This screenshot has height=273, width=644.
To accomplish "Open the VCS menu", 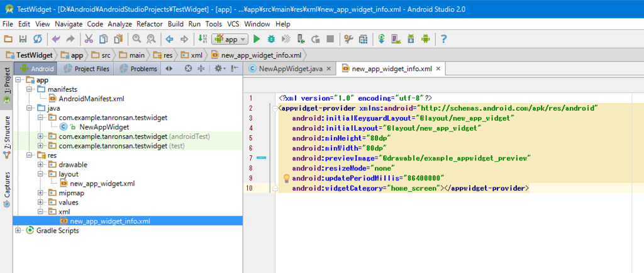I will (233, 24).
